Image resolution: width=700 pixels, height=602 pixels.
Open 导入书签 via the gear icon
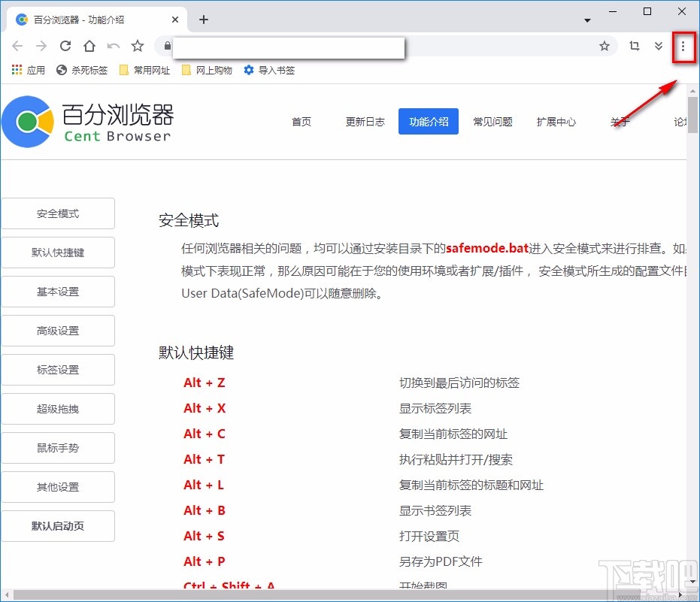pos(247,71)
